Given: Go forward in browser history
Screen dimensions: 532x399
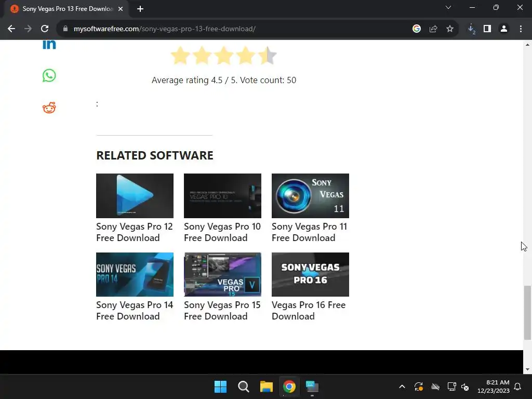Looking at the screenshot, I should tap(28, 29).
